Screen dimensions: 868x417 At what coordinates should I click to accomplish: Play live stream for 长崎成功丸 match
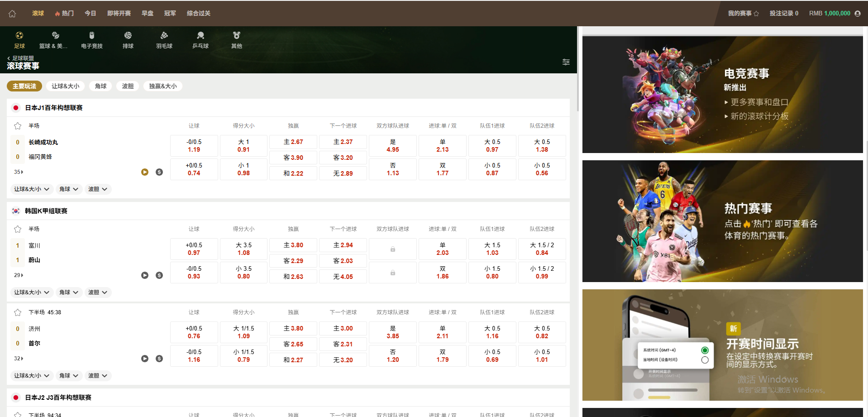coord(145,172)
